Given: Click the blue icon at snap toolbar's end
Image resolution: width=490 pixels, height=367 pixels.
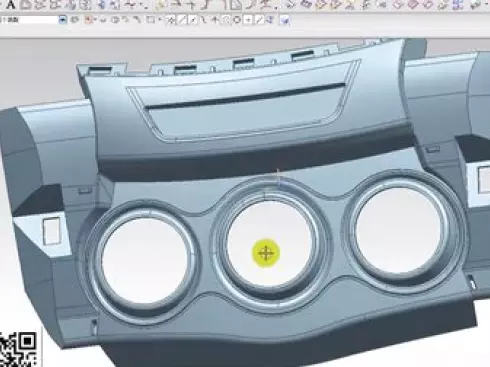Looking at the screenshot, I should [285, 20].
